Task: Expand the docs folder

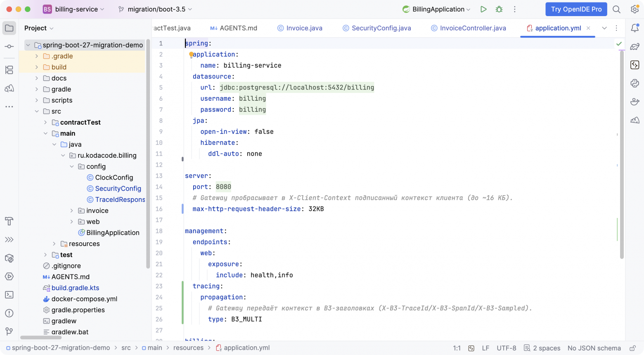Action: pos(37,78)
